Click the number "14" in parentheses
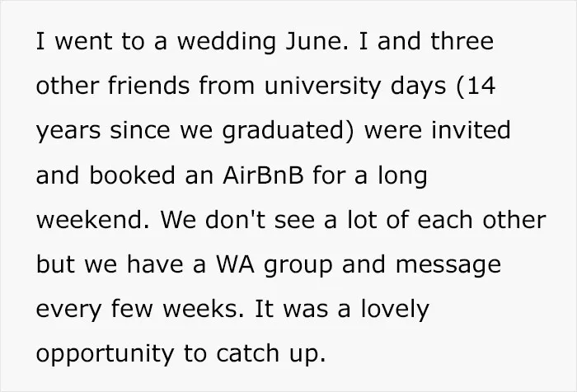577x392 pixels. click(x=480, y=86)
